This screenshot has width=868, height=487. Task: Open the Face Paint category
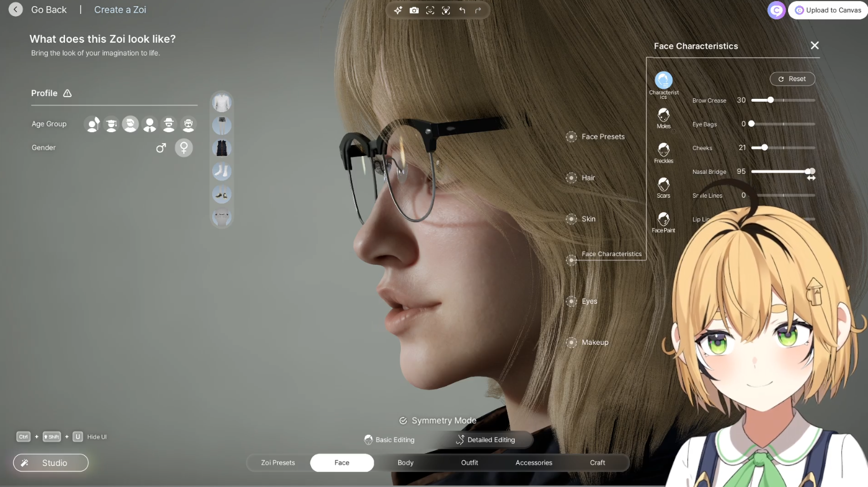click(664, 222)
